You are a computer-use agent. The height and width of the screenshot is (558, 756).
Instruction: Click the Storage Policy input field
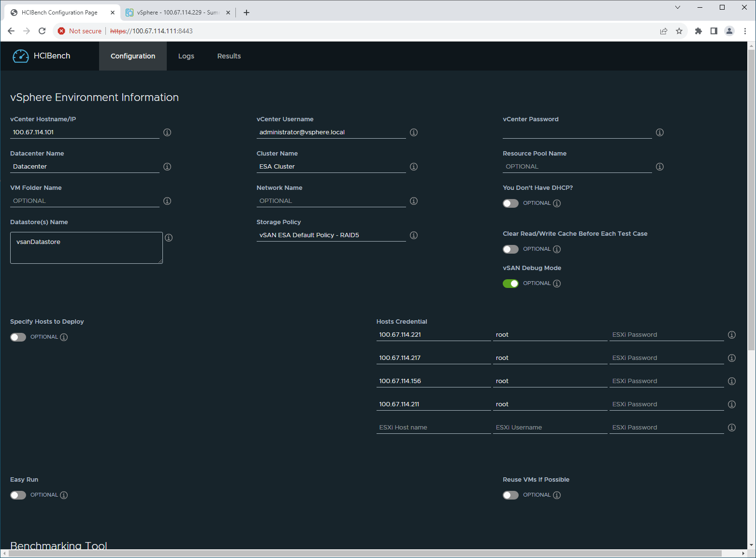331,235
